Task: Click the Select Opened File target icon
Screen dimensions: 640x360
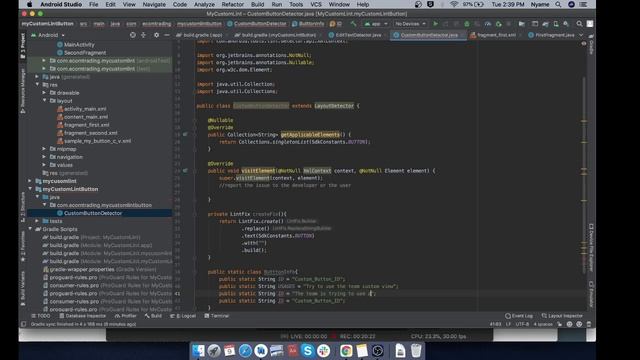Action: (x=133, y=35)
